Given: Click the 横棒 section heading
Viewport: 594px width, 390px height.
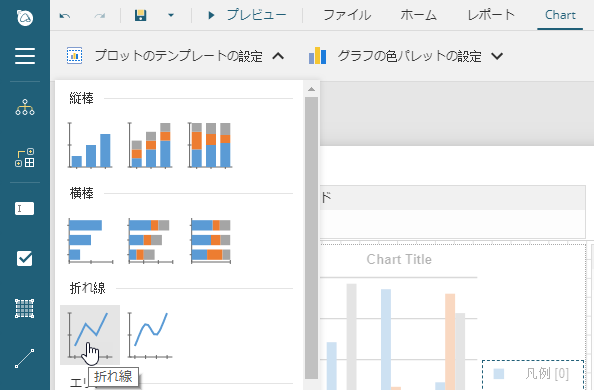Looking at the screenshot, I should 81,194.
